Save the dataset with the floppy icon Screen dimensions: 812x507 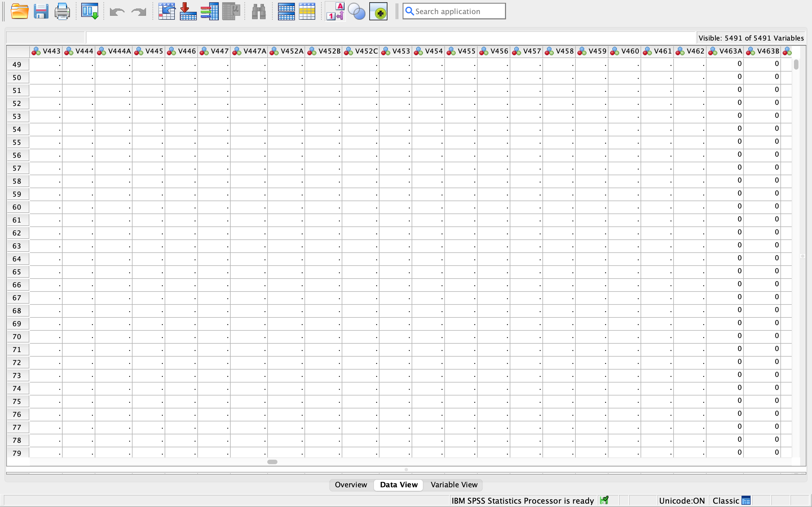[x=41, y=11]
